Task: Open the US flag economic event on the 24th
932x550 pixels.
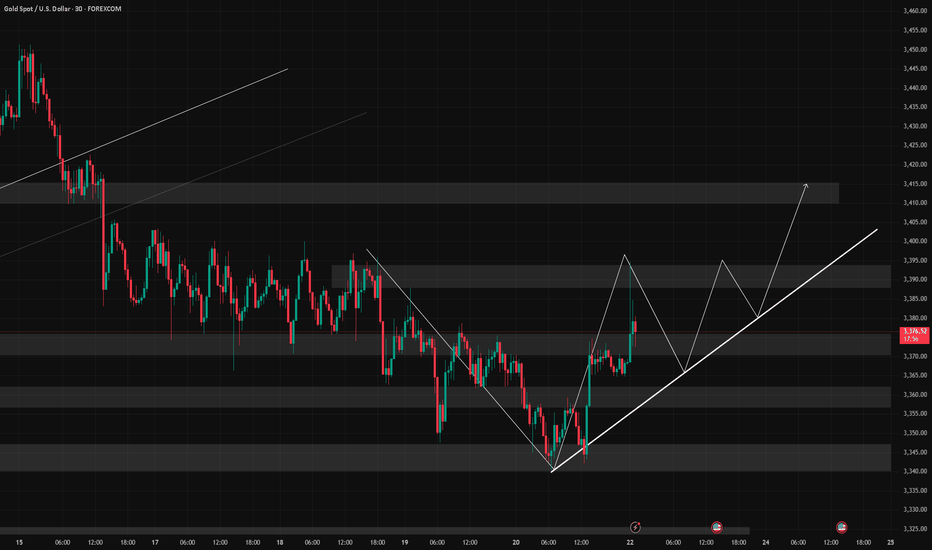Action: [x=842, y=527]
